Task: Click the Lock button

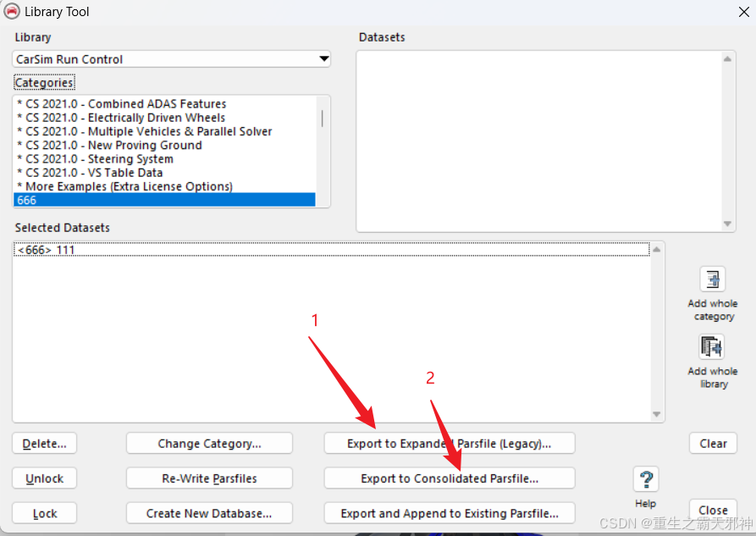Action: [x=44, y=513]
